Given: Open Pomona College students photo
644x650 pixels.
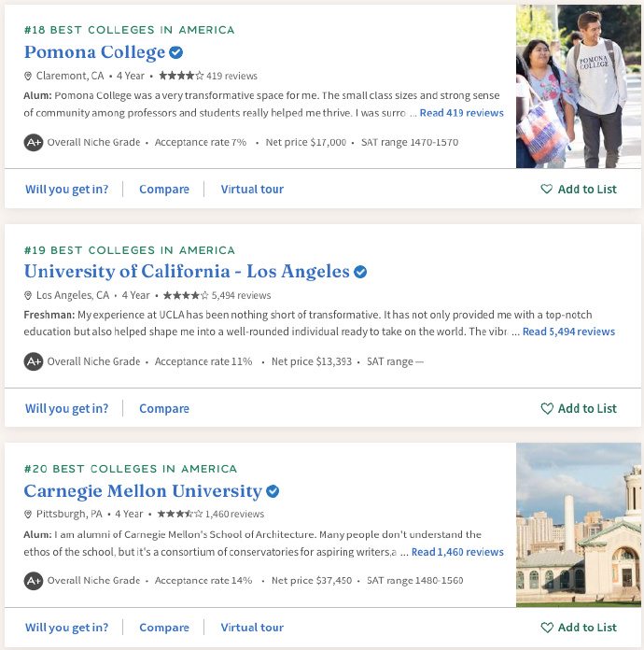Looking at the screenshot, I should coord(579,86).
